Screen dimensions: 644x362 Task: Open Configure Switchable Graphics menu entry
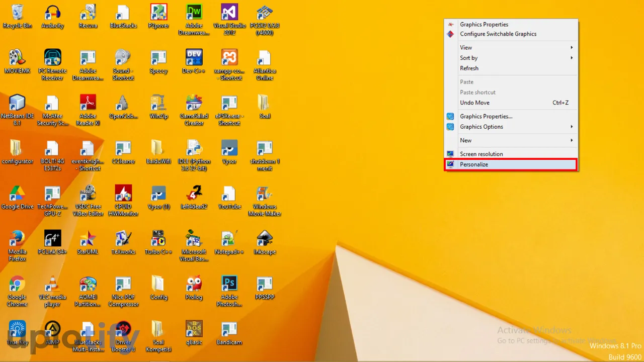[511, 34]
